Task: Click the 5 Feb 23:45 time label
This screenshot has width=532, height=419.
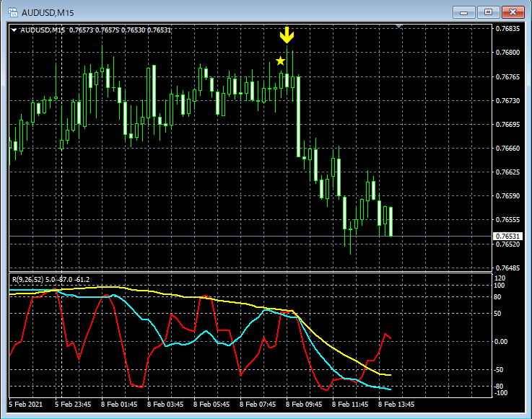Action: pos(73,404)
